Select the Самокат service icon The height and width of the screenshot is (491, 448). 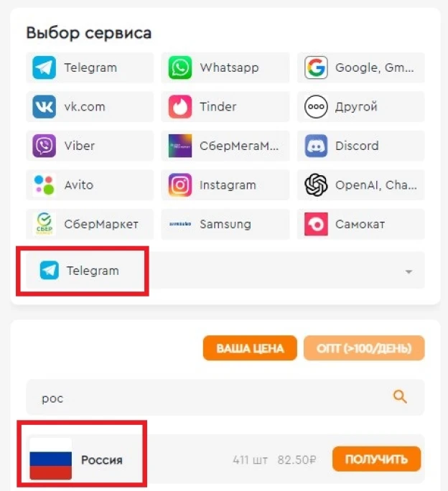pyautogui.click(x=316, y=224)
